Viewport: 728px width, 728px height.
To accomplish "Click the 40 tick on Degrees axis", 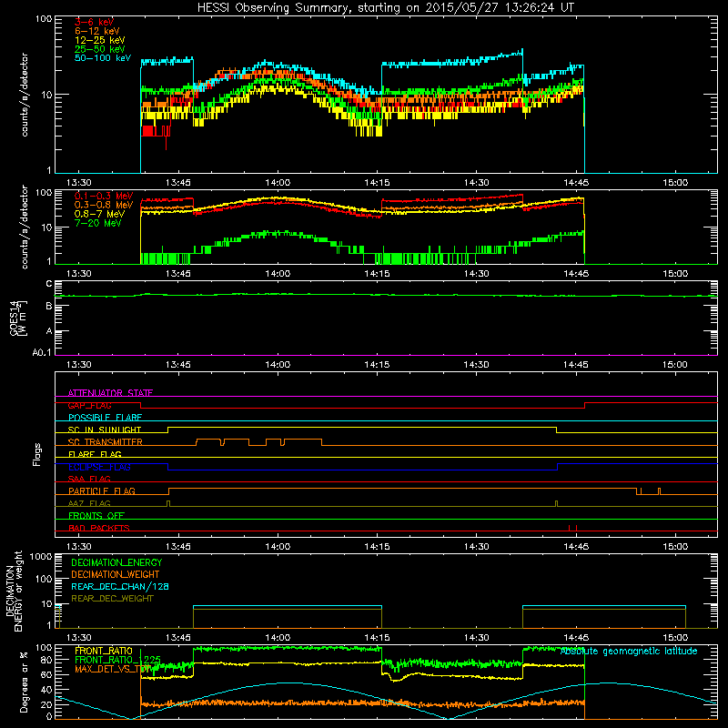I will [x=46, y=690].
